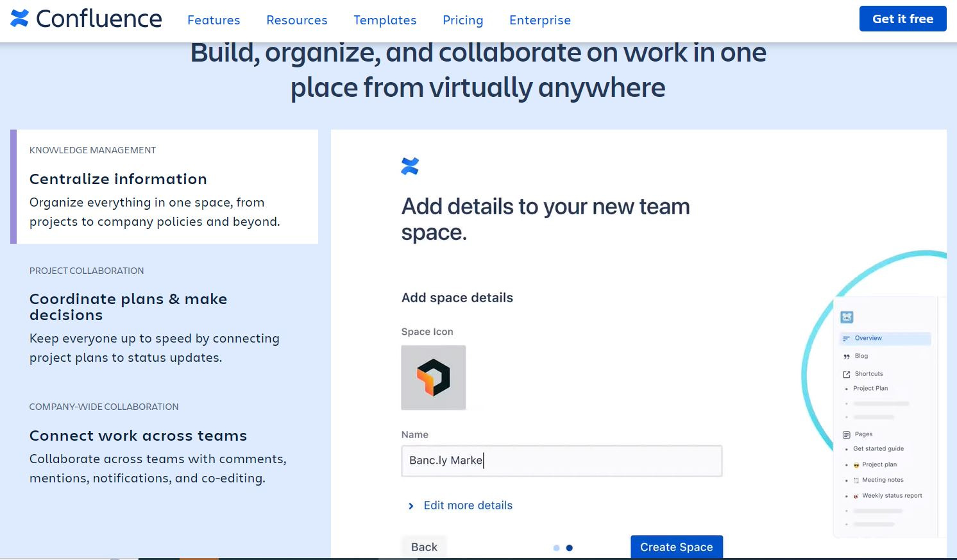
Task: Open the Templates menu
Action: click(385, 20)
